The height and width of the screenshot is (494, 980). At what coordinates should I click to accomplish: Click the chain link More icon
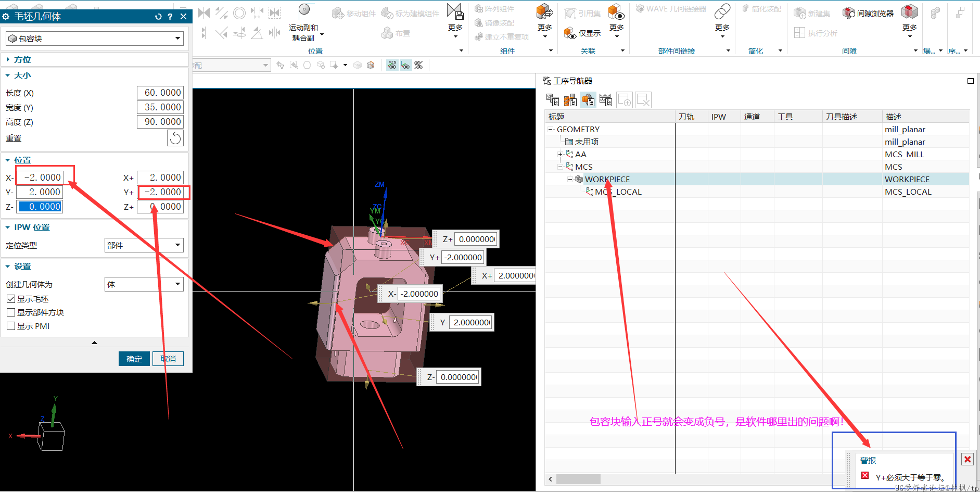click(x=722, y=11)
